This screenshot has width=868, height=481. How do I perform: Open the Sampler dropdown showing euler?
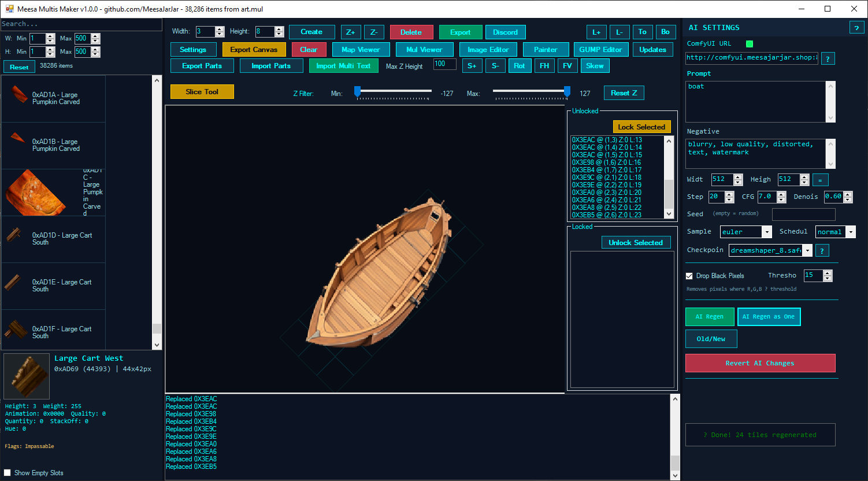pos(746,232)
